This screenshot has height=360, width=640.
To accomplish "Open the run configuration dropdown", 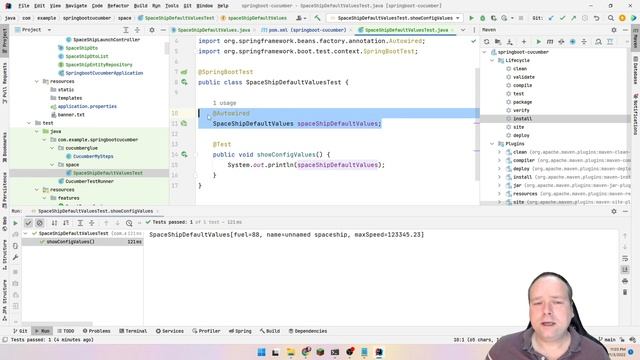I will 395,18.
